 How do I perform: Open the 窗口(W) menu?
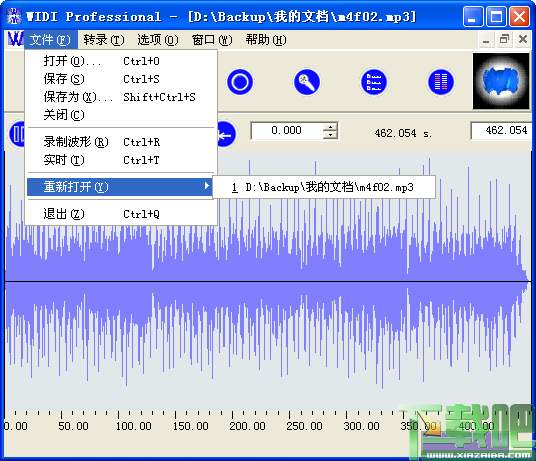[212, 40]
